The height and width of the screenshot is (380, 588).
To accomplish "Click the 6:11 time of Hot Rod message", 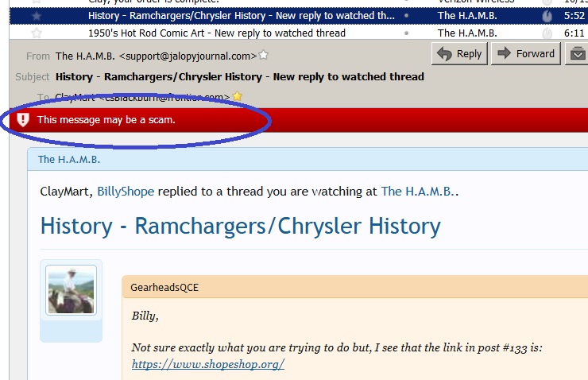I will (x=574, y=33).
